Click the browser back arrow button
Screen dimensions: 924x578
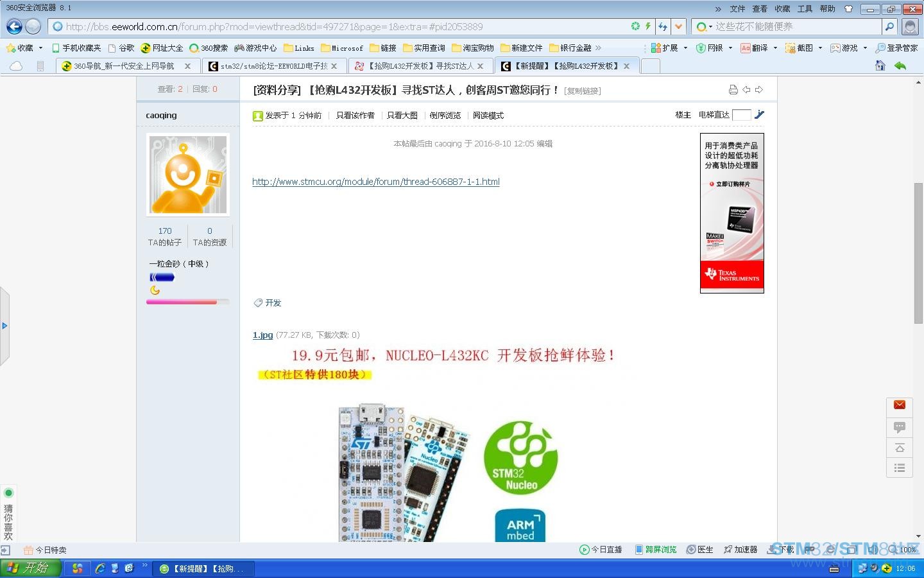(14, 26)
